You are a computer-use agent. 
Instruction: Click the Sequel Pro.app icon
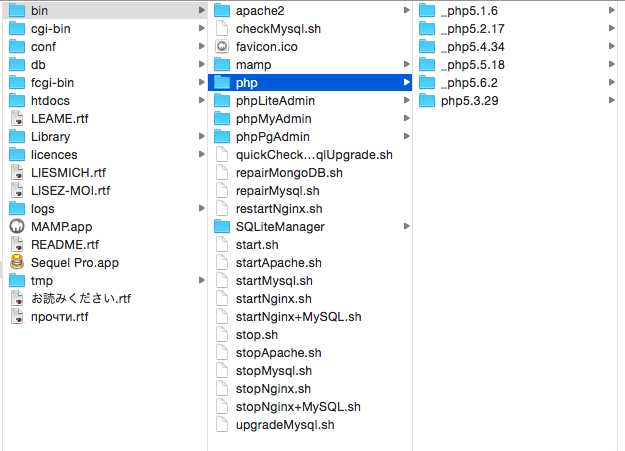point(17,263)
